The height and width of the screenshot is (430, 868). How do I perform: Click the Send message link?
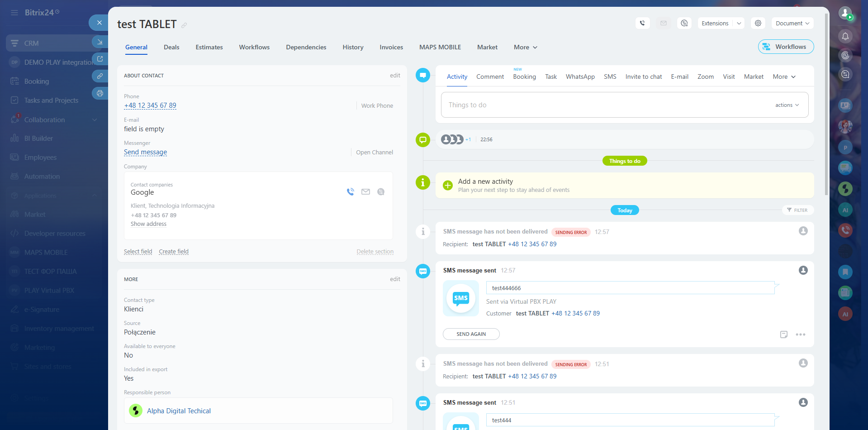pos(145,152)
